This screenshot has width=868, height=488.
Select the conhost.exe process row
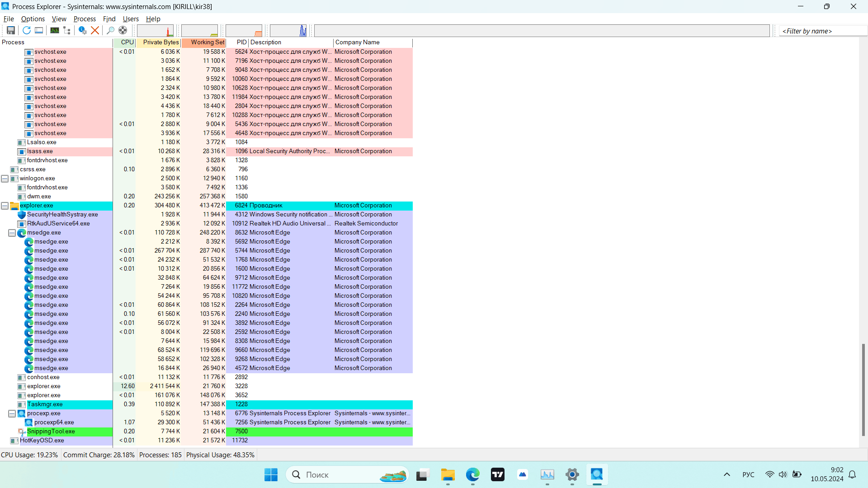tap(206, 377)
